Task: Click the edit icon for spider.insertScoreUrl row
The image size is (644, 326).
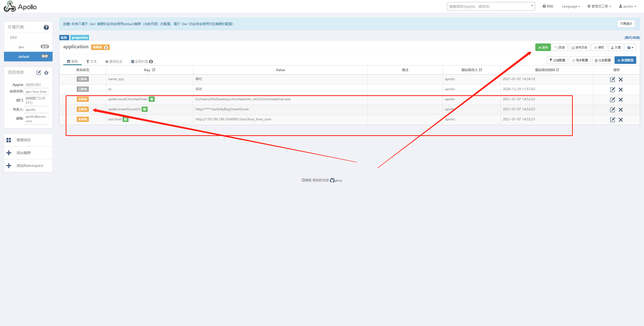Action: coord(612,110)
